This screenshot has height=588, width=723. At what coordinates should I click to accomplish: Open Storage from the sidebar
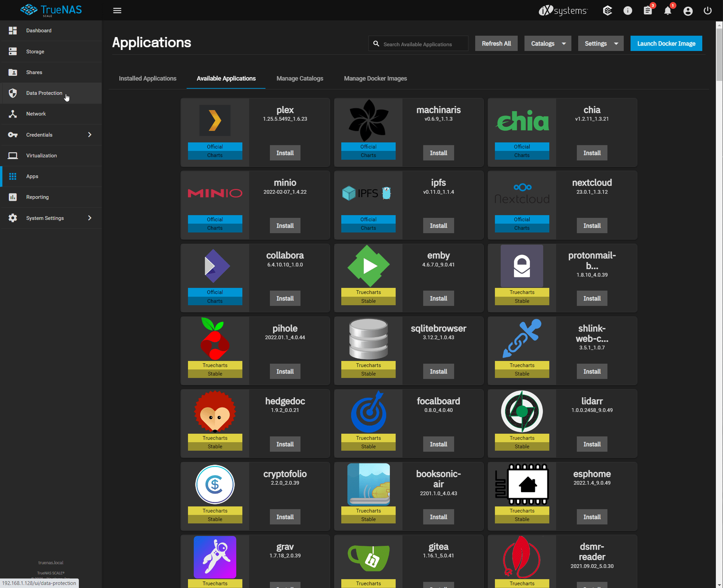pyautogui.click(x=35, y=52)
